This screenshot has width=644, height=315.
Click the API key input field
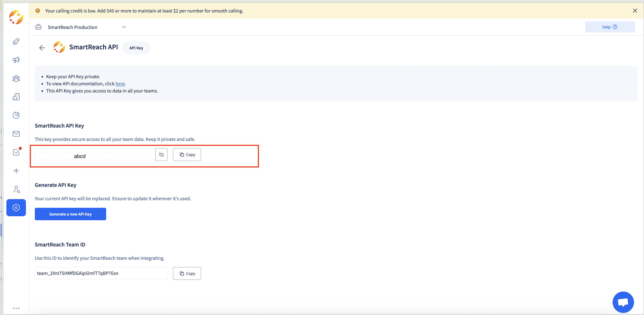pyautogui.click(x=95, y=155)
